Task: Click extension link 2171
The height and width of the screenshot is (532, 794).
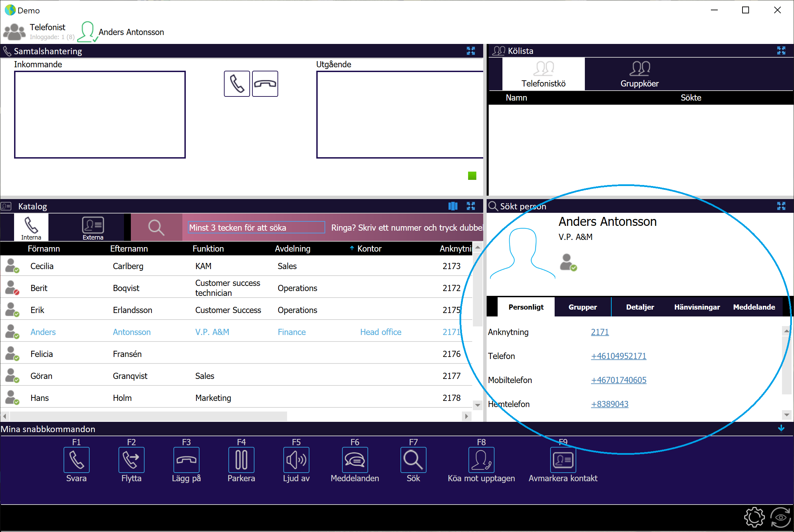Action: (x=600, y=332)
